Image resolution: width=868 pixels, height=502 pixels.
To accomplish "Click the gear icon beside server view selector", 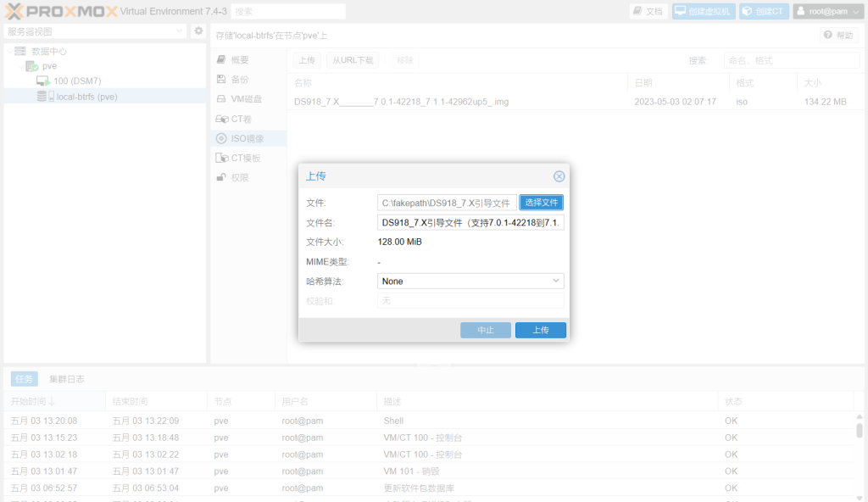I will pos(198,31).
